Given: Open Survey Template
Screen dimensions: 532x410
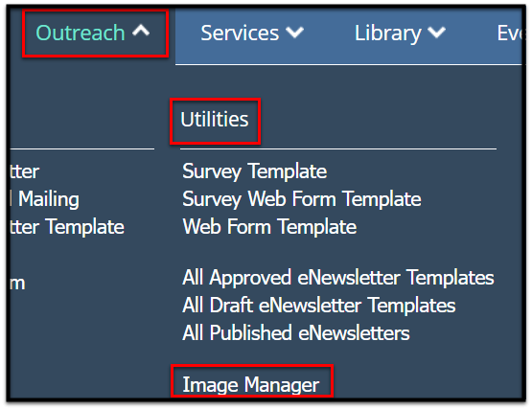Looking at the screenshot, I should click(x=254, y=171).
